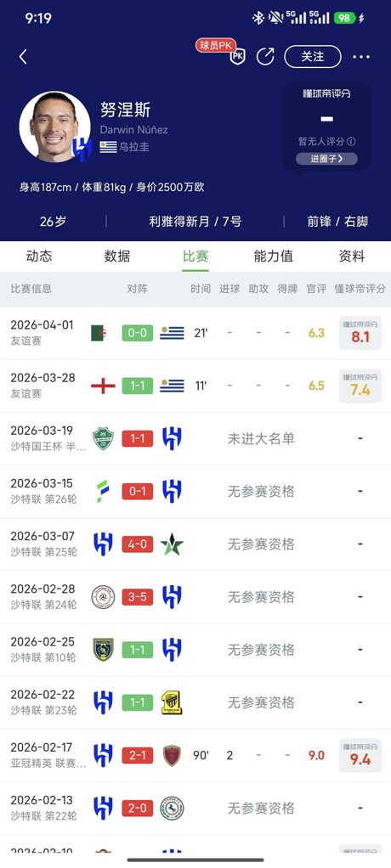Viewport: 391px width, 868px height.
Task: Open the 能力值 tab
Action: (274, 256)
